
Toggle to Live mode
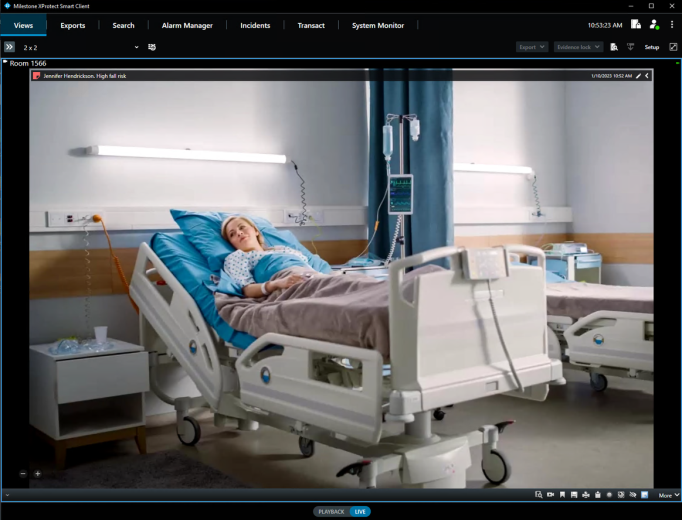click(359, 511)
